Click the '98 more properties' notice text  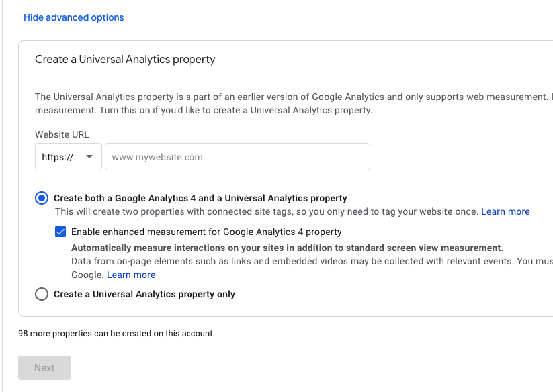click(116, 333)
